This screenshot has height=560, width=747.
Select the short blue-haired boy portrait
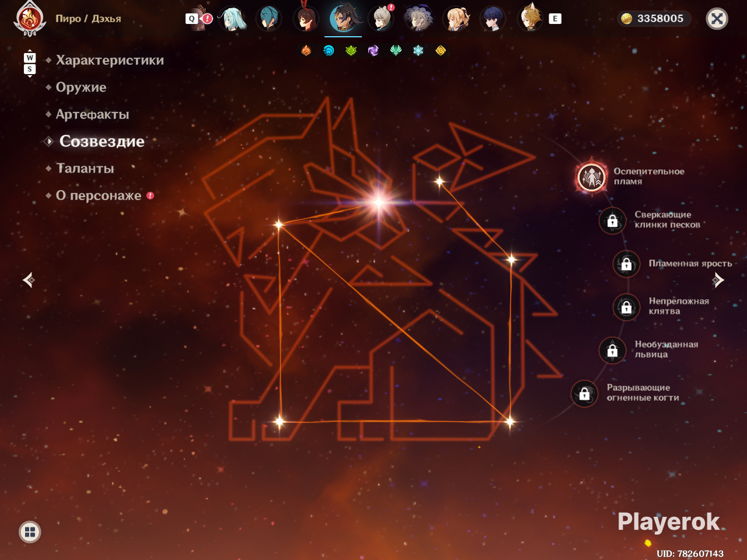pos(268,19)
